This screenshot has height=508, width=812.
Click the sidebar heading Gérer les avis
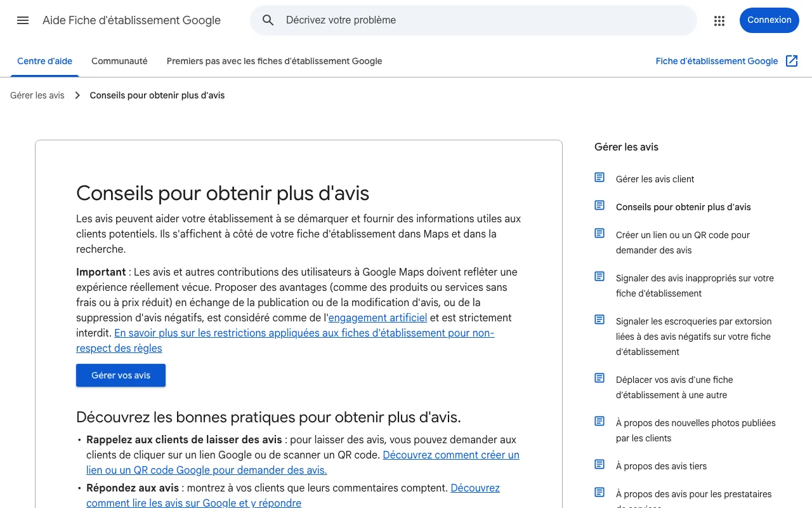click(x=626, y=147)
